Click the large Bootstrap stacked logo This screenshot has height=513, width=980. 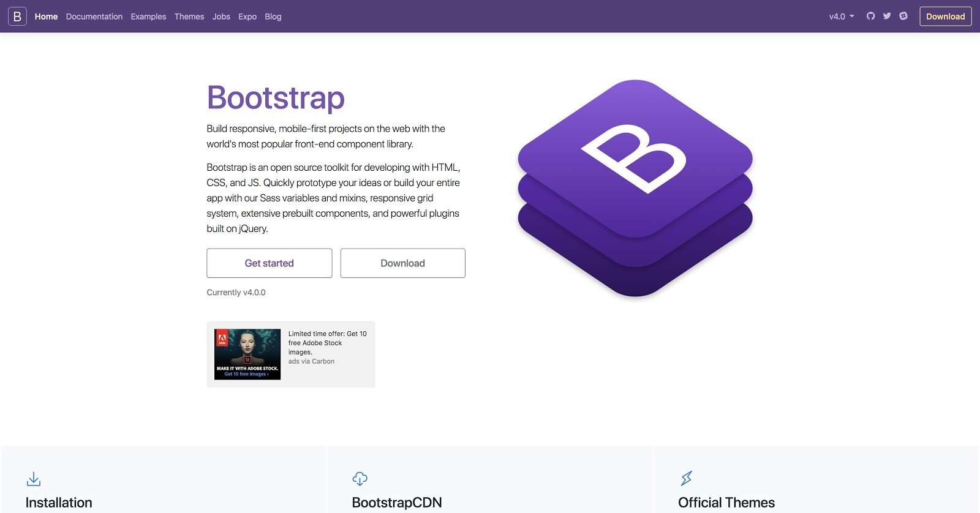[x=635, y=188]
